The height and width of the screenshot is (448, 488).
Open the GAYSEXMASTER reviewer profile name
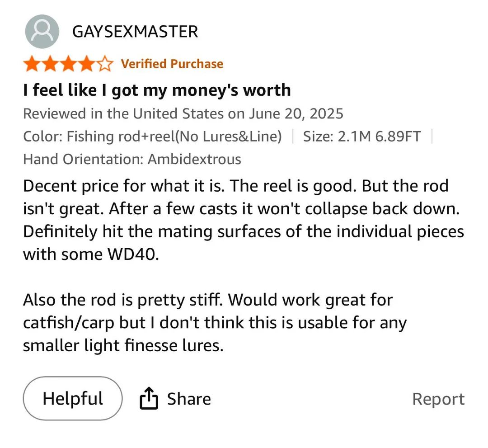pos(135,32)
